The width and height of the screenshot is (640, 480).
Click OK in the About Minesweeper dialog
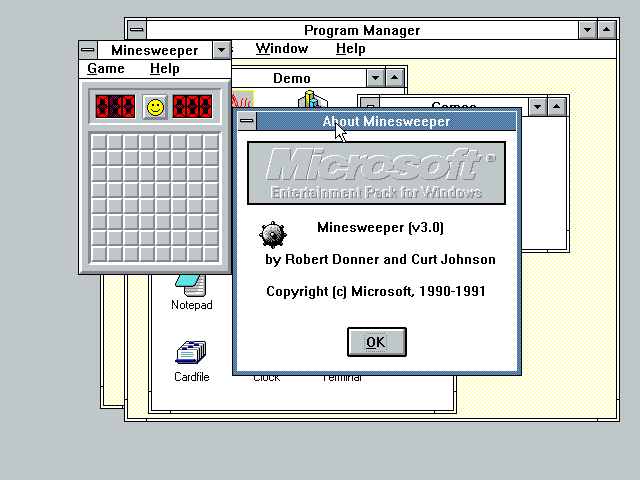pos(377,342)
